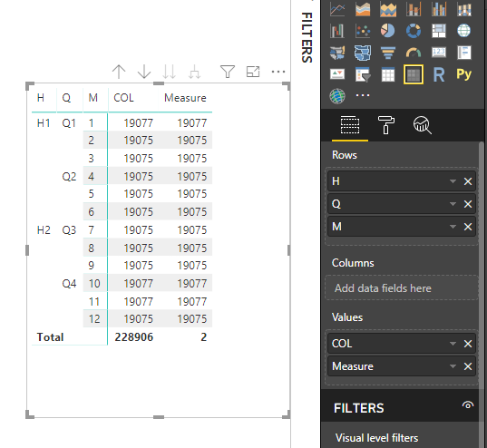Select the Table visualization
487x448 pixels.
388,74
